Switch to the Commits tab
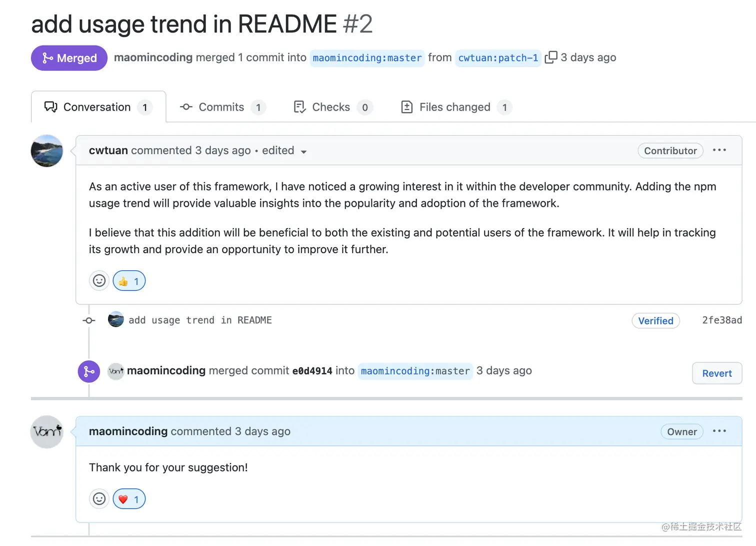This screenshot has width=756, height=546. (221, 107)
